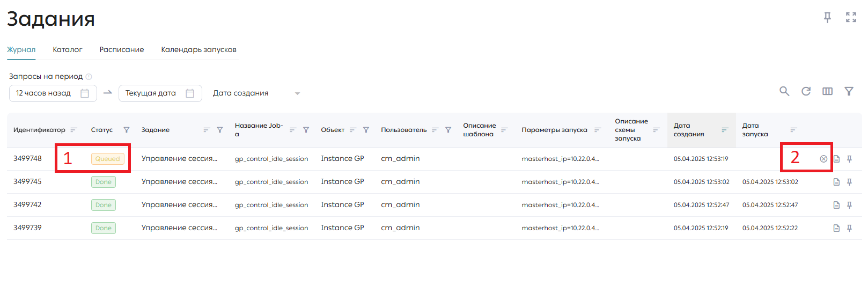Pin the Задания panel with top pin icon
Screen dimensions: 868x293
[827, 17]
